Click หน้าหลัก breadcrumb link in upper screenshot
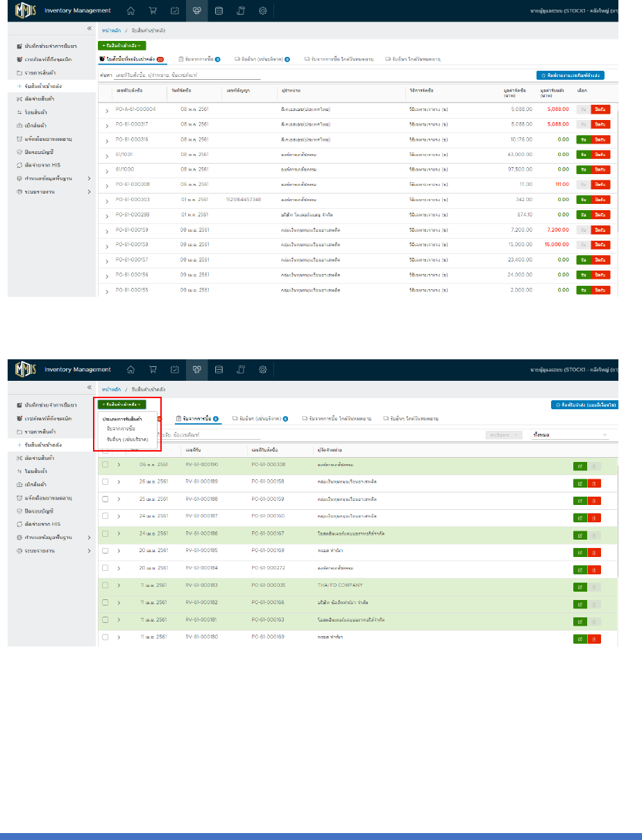The height and width of the screenshot is (840, 642). pyautogui.click(x=110, y=31)
